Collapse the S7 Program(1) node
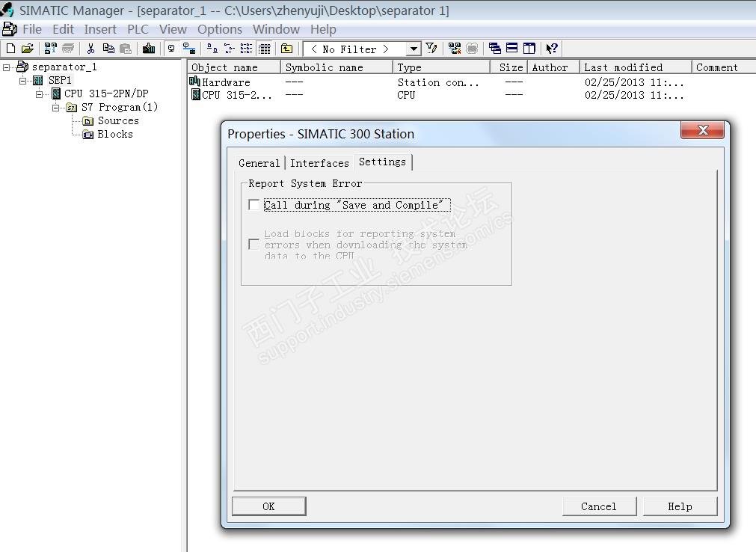 click(x=55, y=108)
